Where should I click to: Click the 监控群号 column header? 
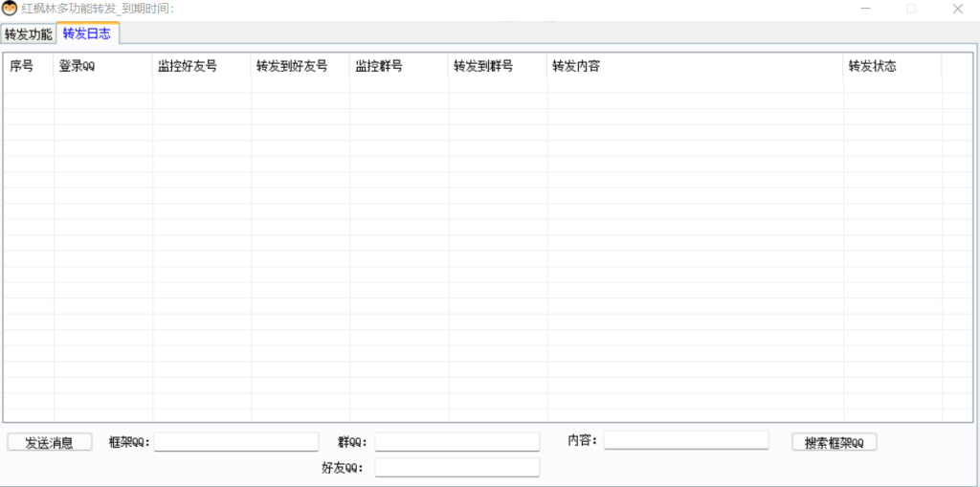(x=398, y=67)
